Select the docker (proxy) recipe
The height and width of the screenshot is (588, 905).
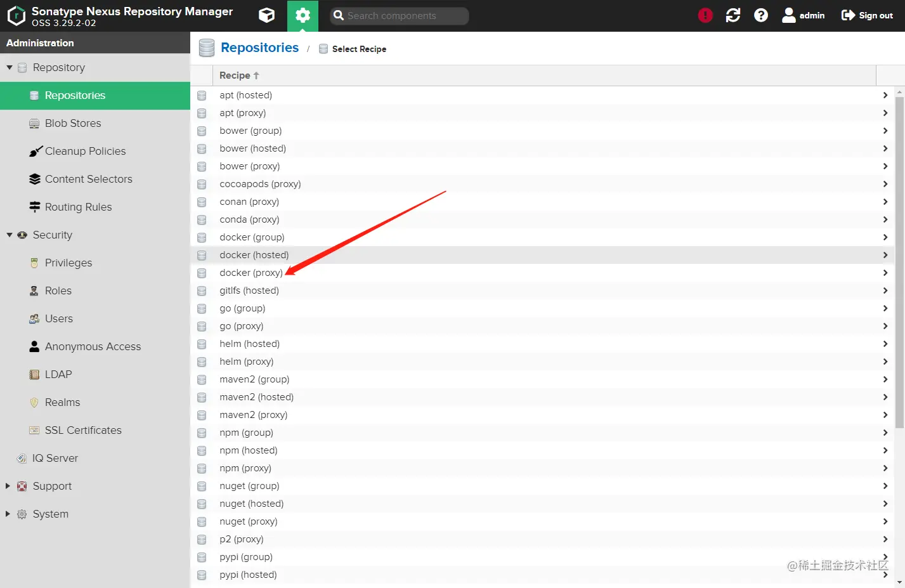pyautogui.click(x=542, y=273)
